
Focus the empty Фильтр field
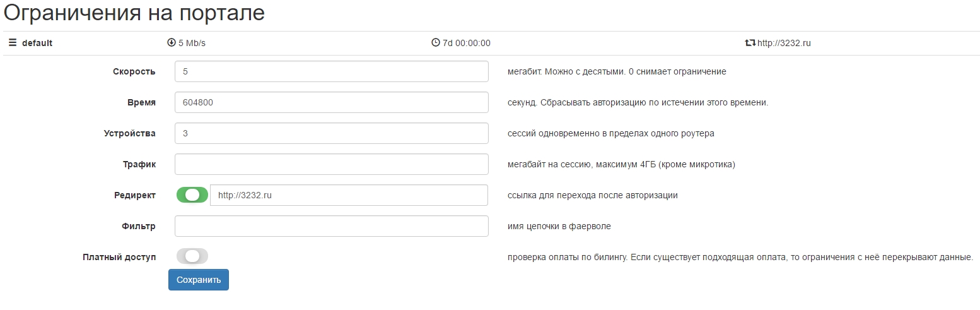tap(332, 226)
